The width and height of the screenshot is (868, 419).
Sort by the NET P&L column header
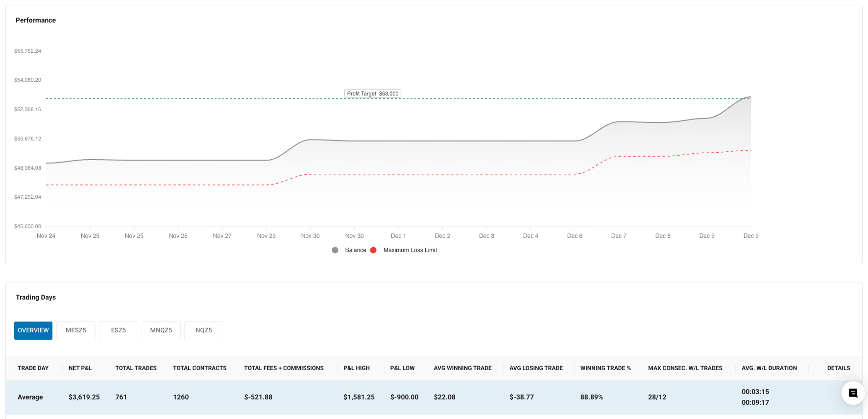80,368
